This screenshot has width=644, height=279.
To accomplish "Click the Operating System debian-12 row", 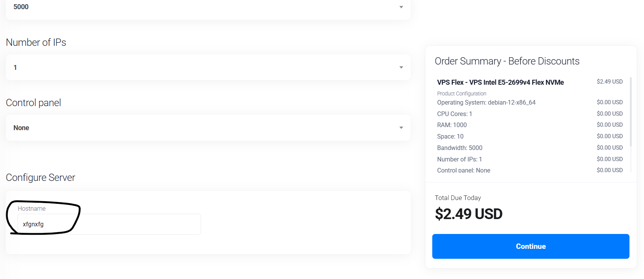I will (486, 103).
